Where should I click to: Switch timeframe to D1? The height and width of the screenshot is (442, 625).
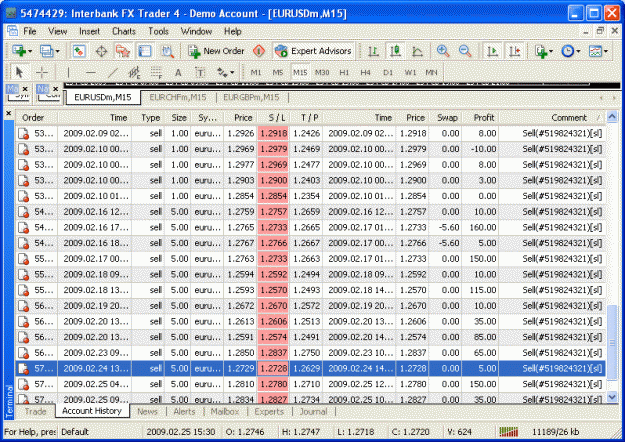tap(388, 73)
